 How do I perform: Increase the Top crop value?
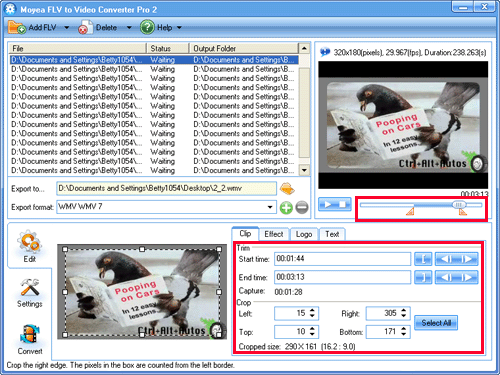coord(312,329)
